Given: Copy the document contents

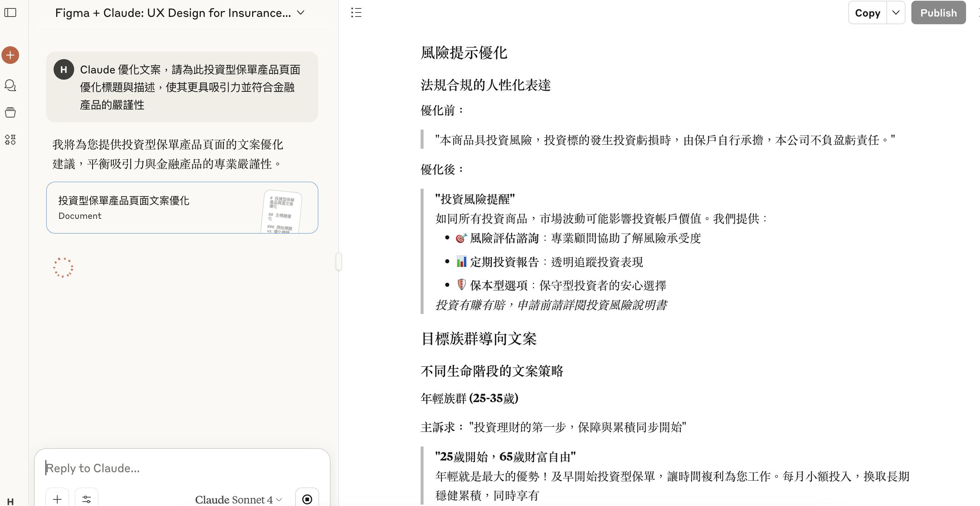Looking at the screenshot, I should pyautogui.click(x=867, y=12).
